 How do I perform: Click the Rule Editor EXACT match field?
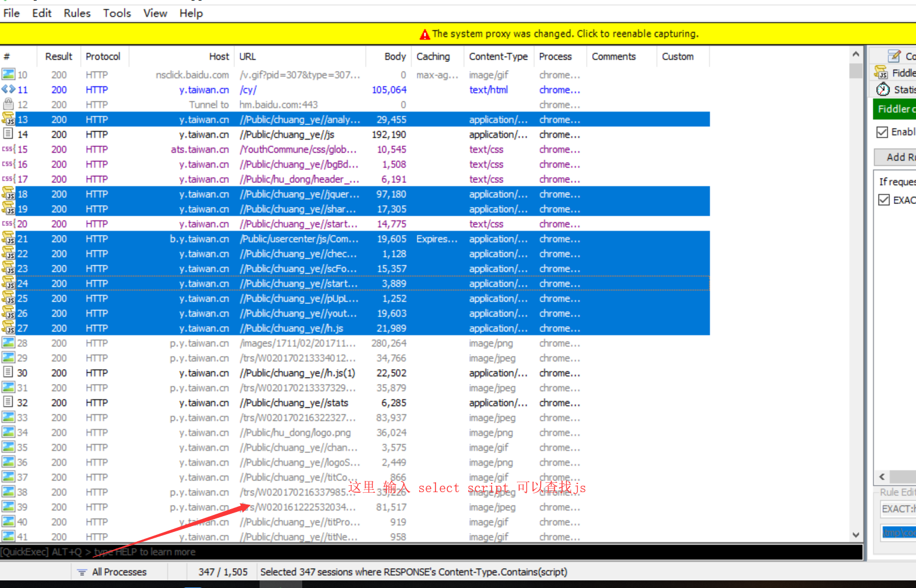(898, 509)
